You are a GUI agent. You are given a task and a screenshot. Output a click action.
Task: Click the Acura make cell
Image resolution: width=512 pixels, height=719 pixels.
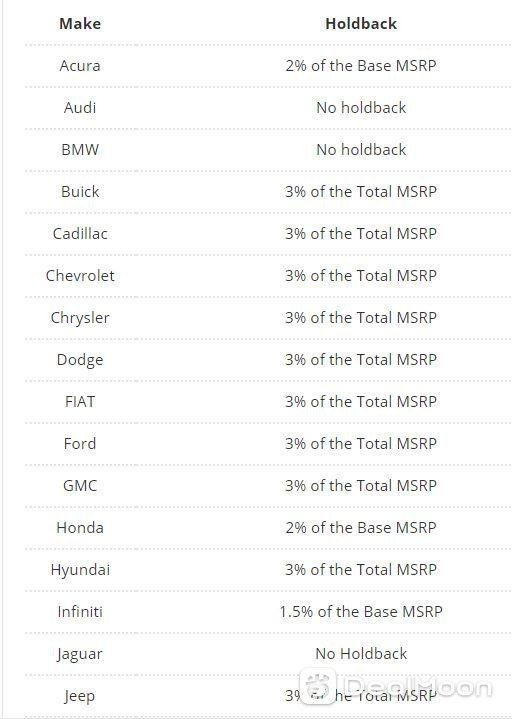80,66
